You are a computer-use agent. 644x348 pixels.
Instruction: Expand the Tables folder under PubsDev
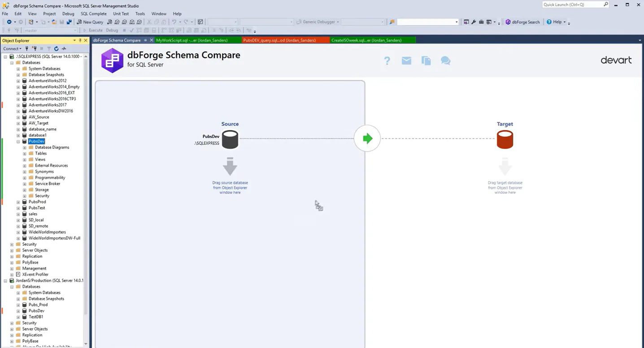tap(25, 153)
